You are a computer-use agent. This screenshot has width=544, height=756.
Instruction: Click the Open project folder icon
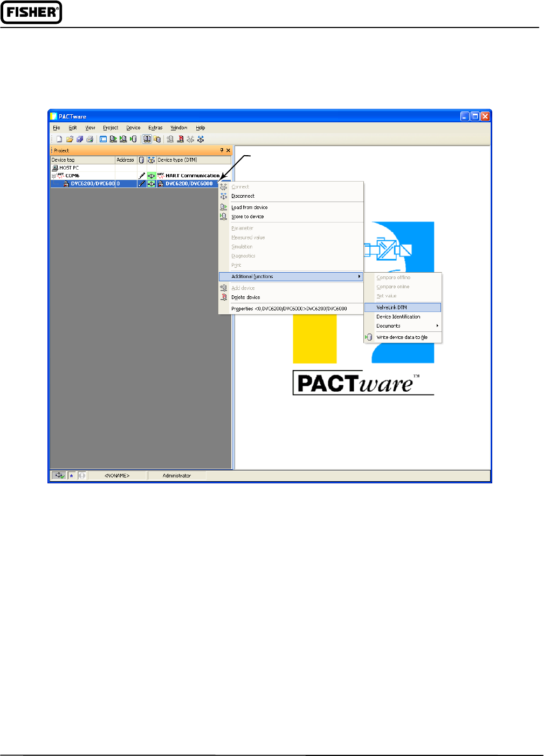70,139
